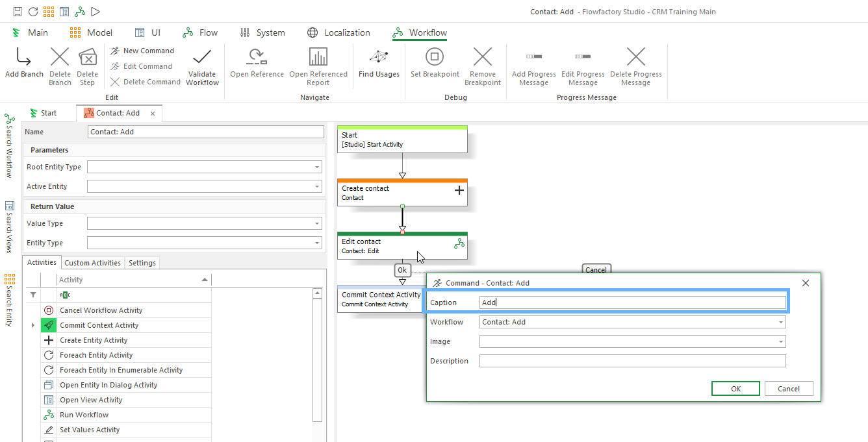Open the Search Entity side panel
This screenshot has height=442, width=868.
9,300
